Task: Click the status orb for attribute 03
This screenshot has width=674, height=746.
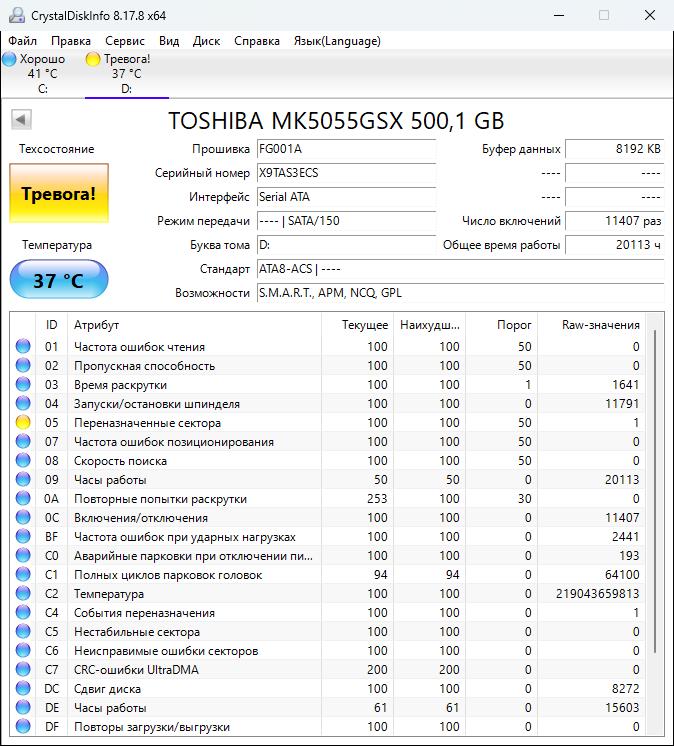Action: (23, 384)
